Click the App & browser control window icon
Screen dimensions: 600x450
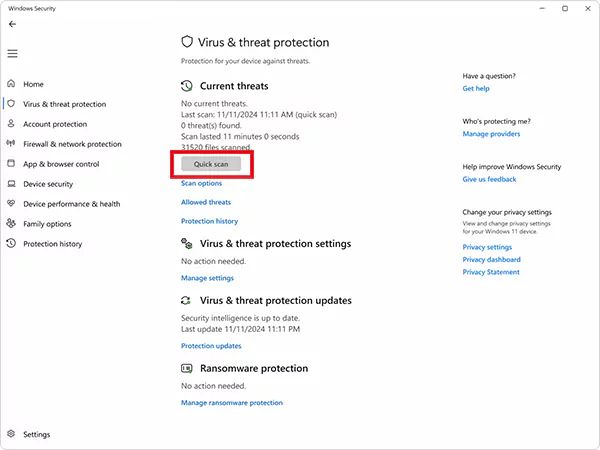tap(11, 163)
